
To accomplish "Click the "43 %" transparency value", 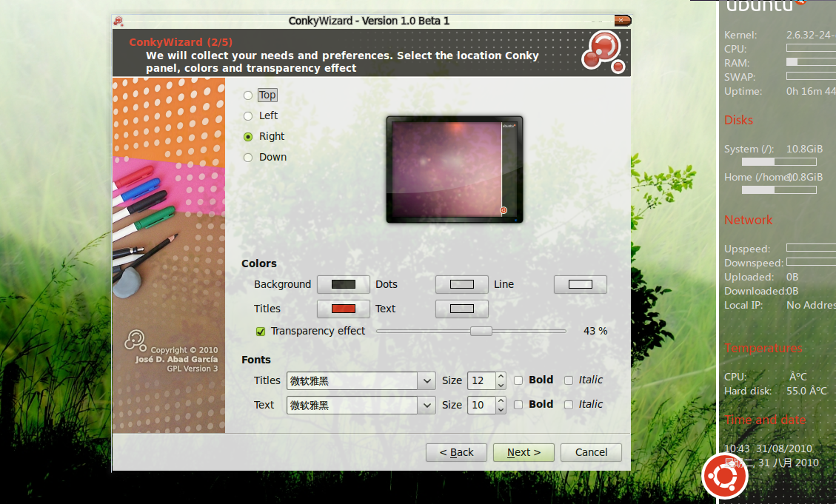I will click(x=595, y=331).
